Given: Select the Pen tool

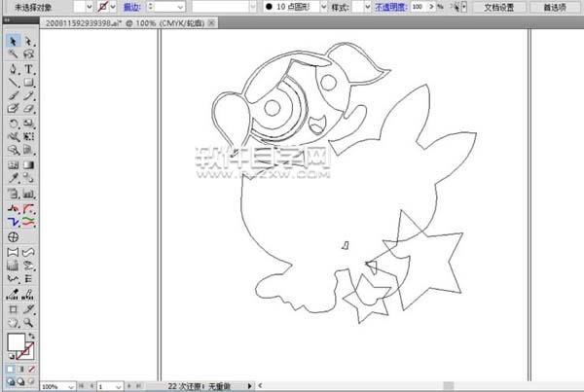Looking at the screenshot, I should pyautogui.click(x=13, y=69).
